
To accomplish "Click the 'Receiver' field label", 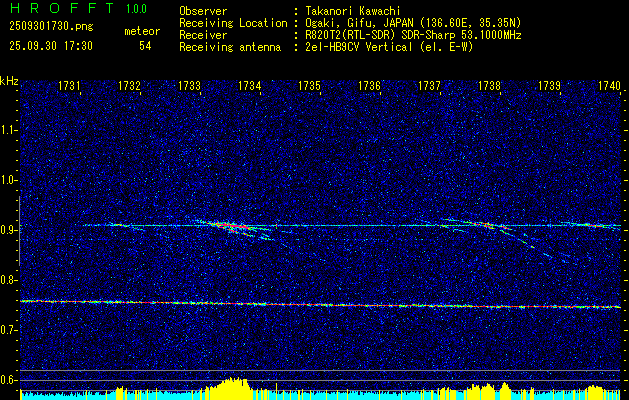I will point(203,35).
